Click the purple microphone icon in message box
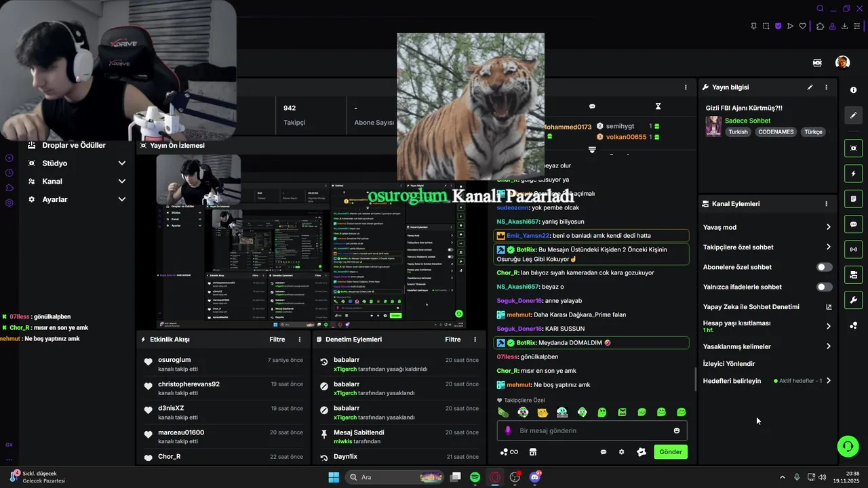This screenshot has height=488, width=868. (508, 431)
